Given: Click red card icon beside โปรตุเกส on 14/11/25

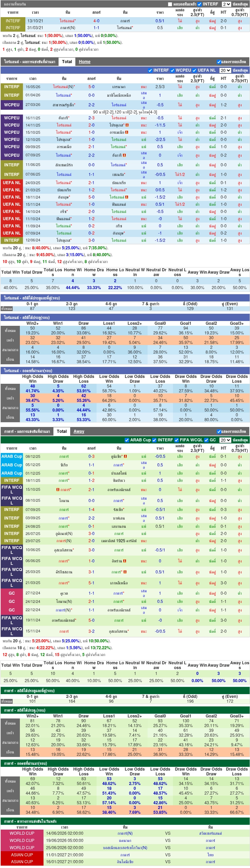Looking at the screenshot, I should 127,125.
